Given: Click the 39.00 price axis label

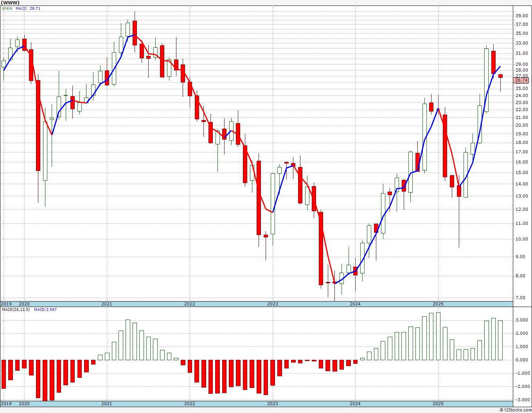Looking at the screenshot, I should coord(521,16).
